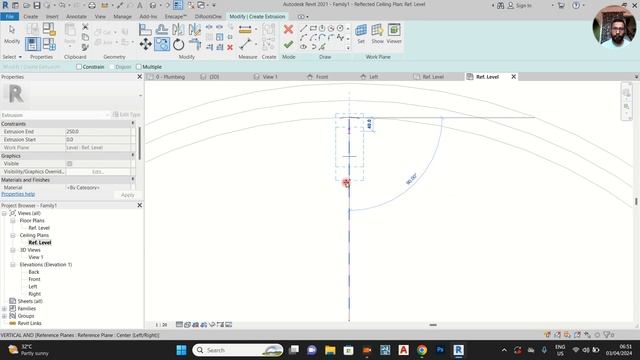The image size is (640, 360).
Task: Open the File menu tab
Action: pyautogui.click(x=10, y=16)
